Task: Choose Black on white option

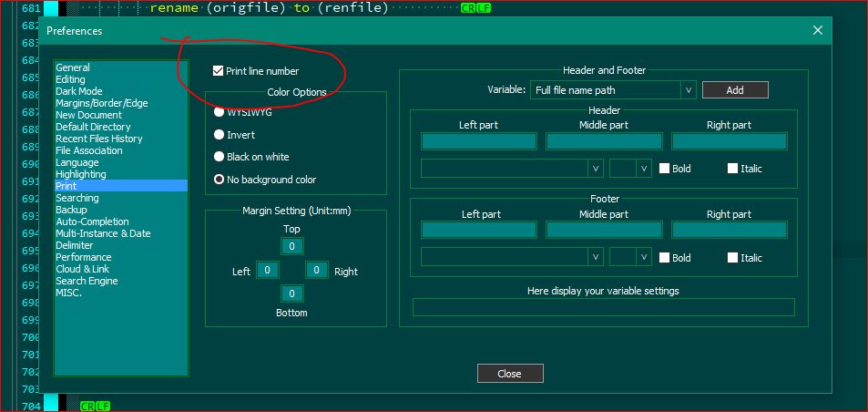Action: tap(219, 157)
